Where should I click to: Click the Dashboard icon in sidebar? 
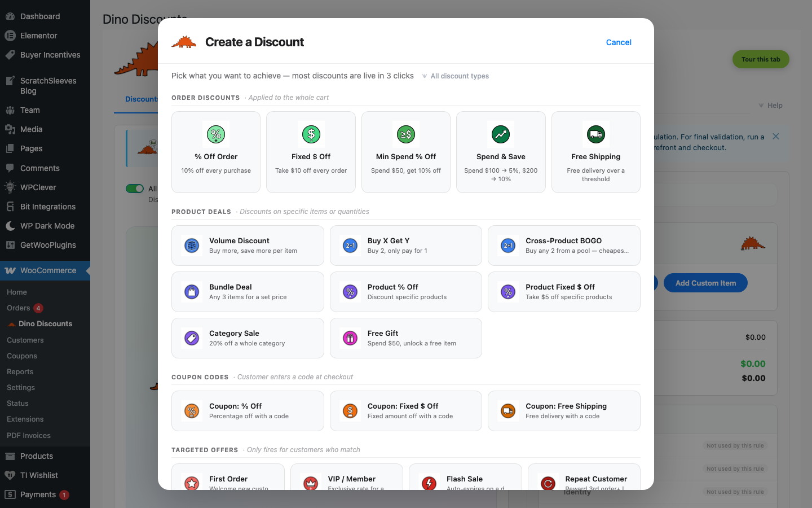pyautogui.click(x=10, y=16)
